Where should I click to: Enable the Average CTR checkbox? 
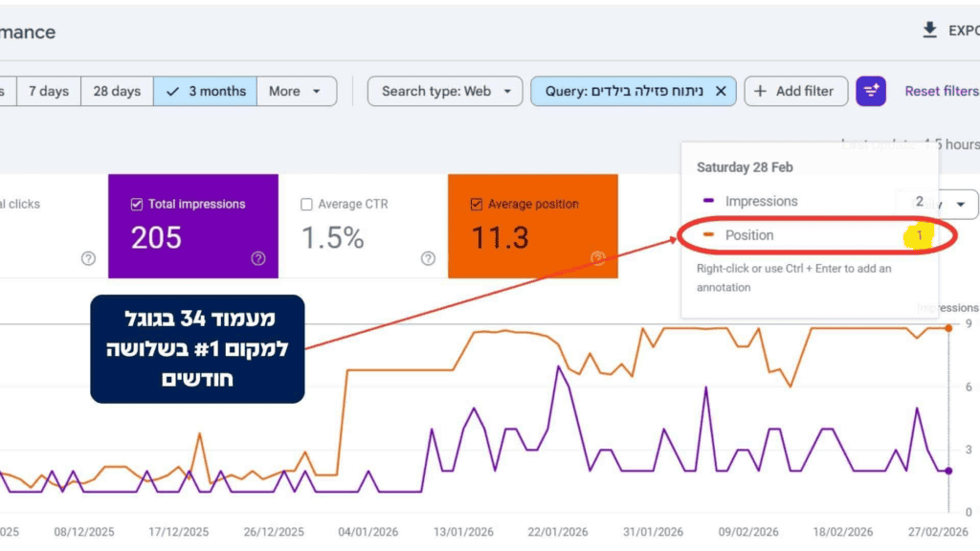tap(306, 205)
